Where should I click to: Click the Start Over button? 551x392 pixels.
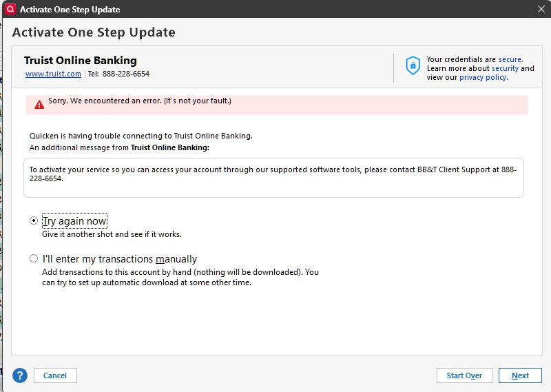464,375
